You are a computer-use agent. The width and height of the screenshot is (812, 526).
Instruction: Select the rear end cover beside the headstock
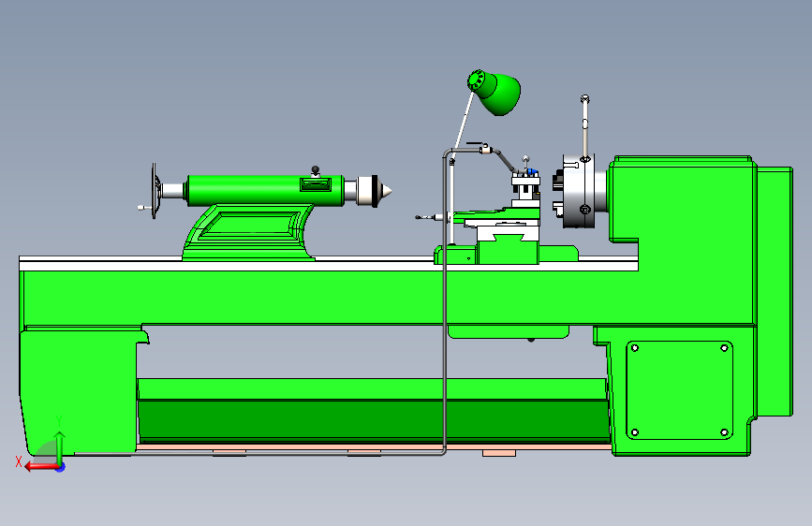pyautogui.click(x=775, y=291)
